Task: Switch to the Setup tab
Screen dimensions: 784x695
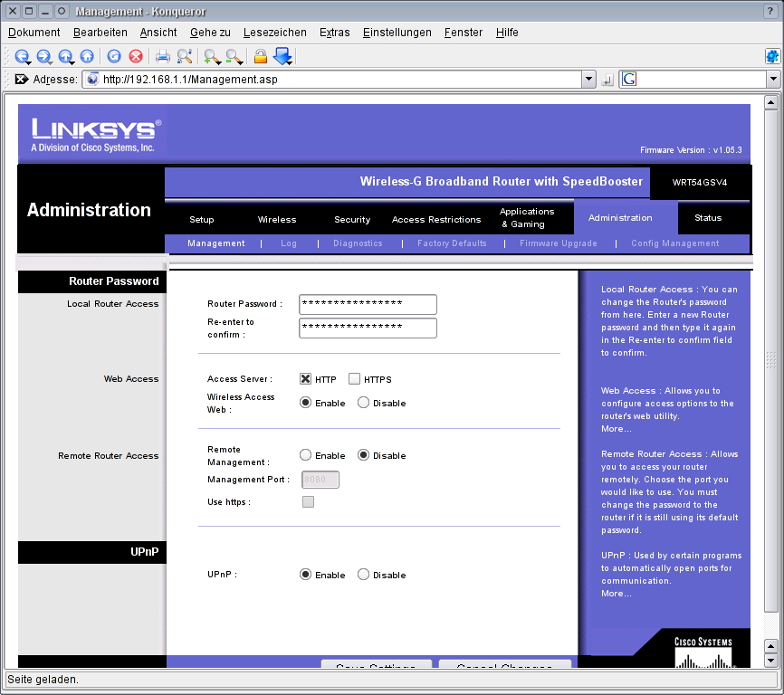Action: (x=202, y=219)
